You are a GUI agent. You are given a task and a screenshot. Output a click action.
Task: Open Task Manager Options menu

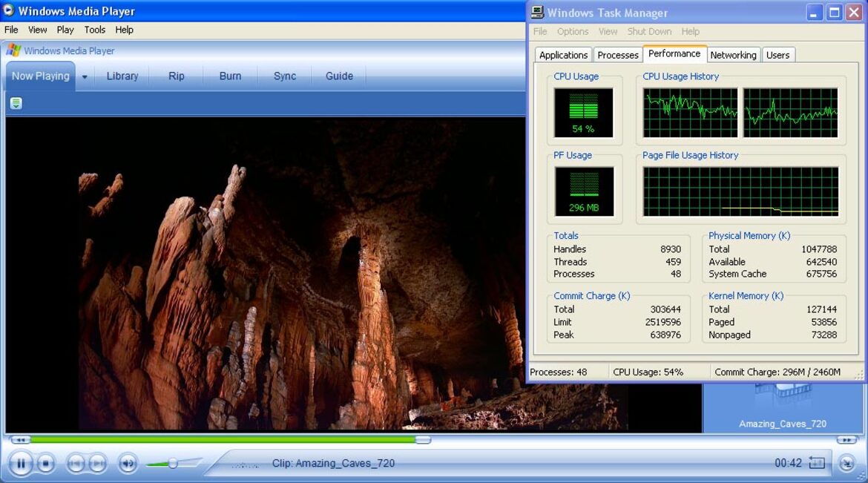[x=573, y=32]
